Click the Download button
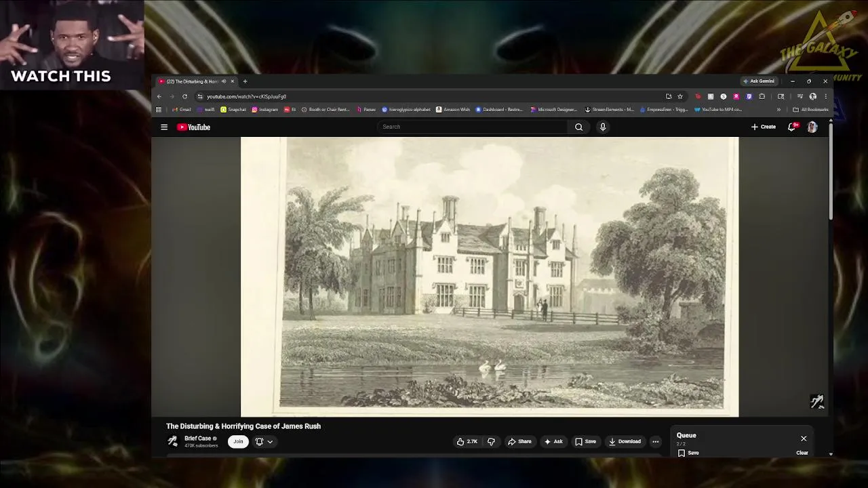Viewport: 868px width, 488px height. tap(625, 441)
